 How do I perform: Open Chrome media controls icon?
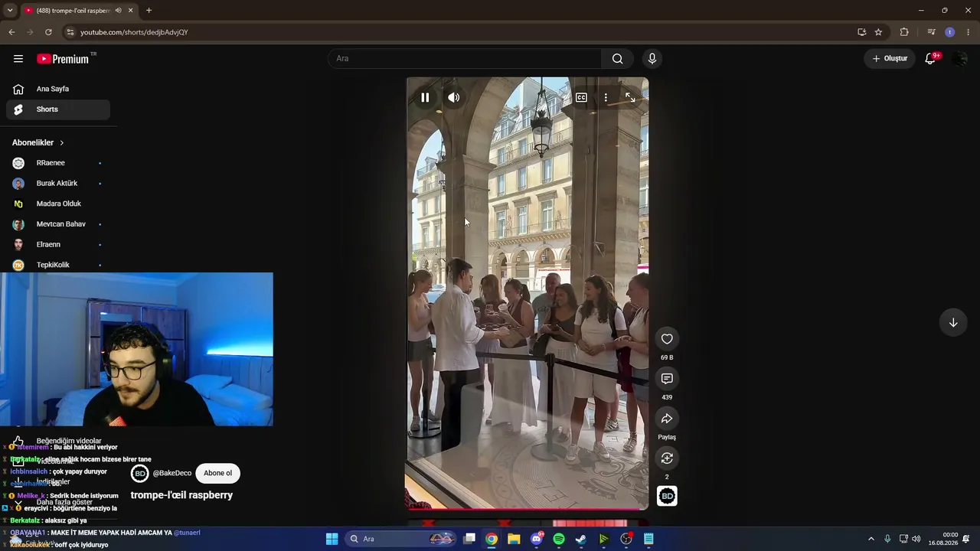click(931, 32)
